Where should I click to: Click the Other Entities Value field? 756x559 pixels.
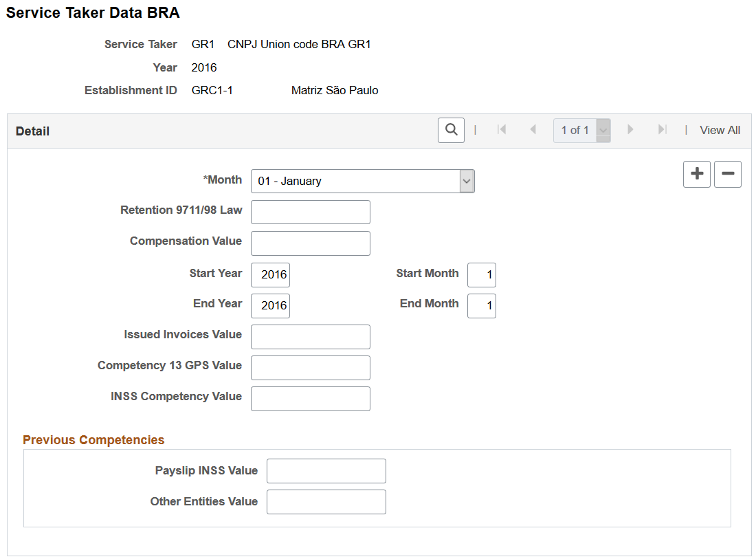click(326, 501)
